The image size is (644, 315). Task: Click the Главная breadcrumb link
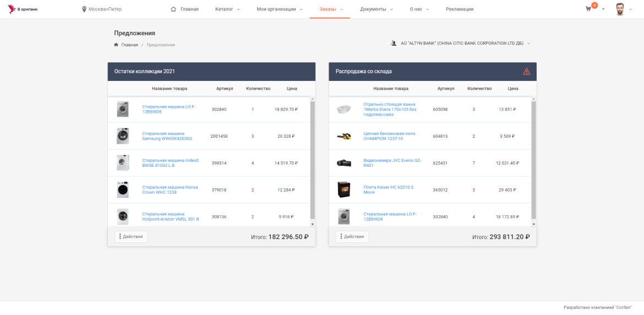point(129,45)
